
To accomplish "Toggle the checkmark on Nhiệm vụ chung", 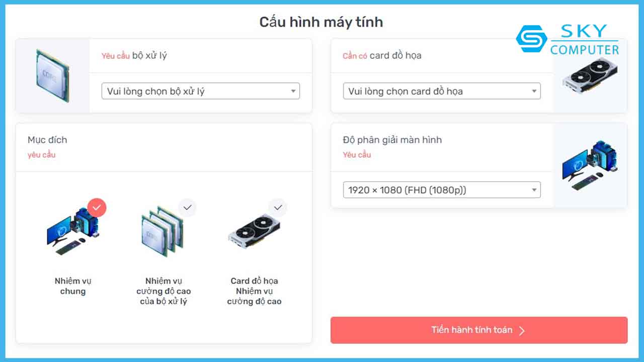I will pyautogui.click(x=97, y=208).
